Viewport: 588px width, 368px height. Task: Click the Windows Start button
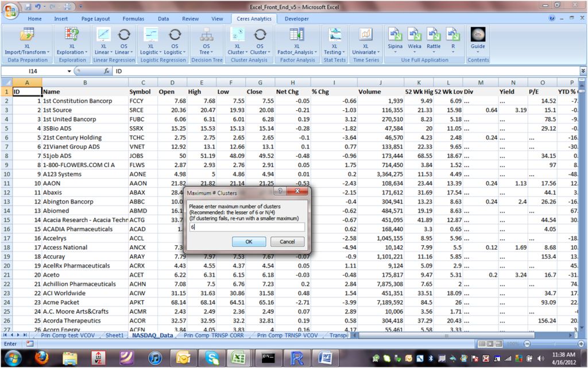(x=13, y=358)
